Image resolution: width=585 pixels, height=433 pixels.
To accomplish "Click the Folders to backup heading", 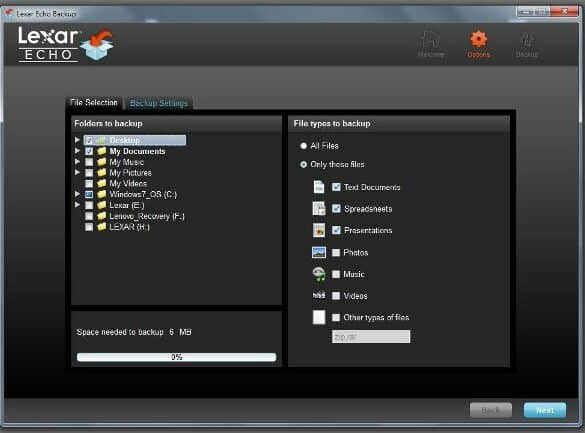I will (x=108, y=123).
